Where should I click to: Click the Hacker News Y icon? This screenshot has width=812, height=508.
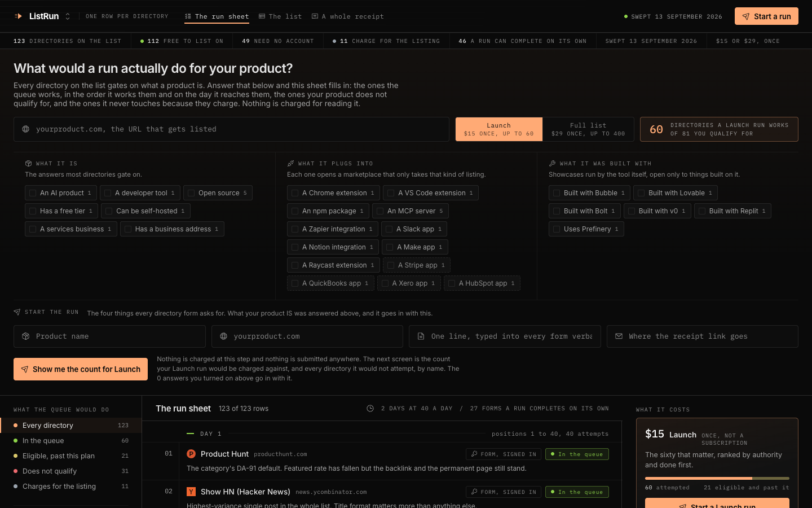tap(191, 492)
